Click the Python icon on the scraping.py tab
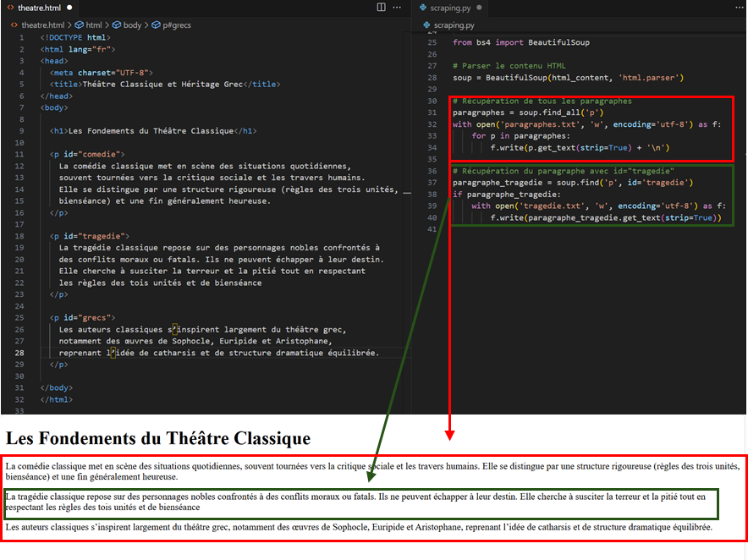748x560 pixels. point(423,8)
